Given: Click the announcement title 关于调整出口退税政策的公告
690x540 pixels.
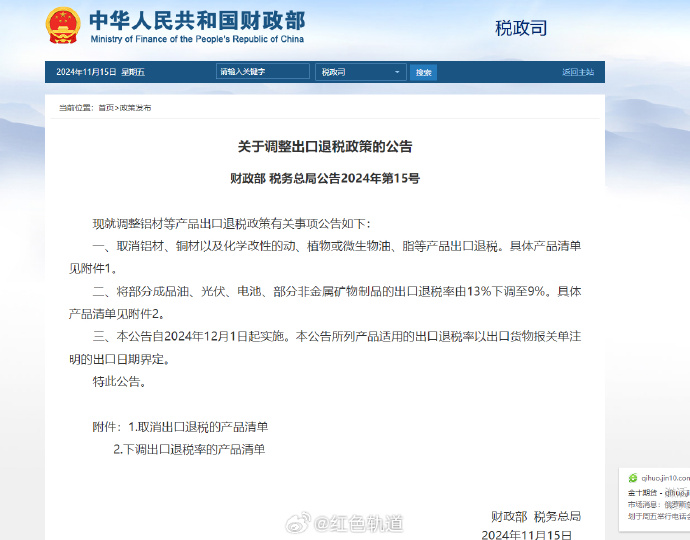Looking at the screenshot, I should click(x=325, y=146).
